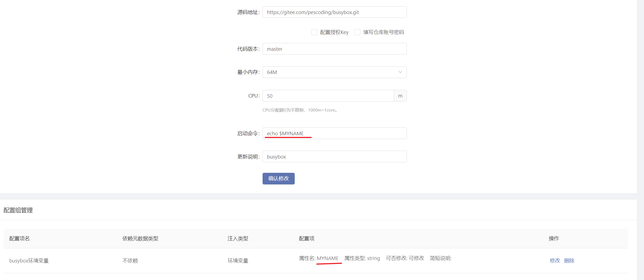
Task: Click the 配置项 column header
Action: [307, 238]
